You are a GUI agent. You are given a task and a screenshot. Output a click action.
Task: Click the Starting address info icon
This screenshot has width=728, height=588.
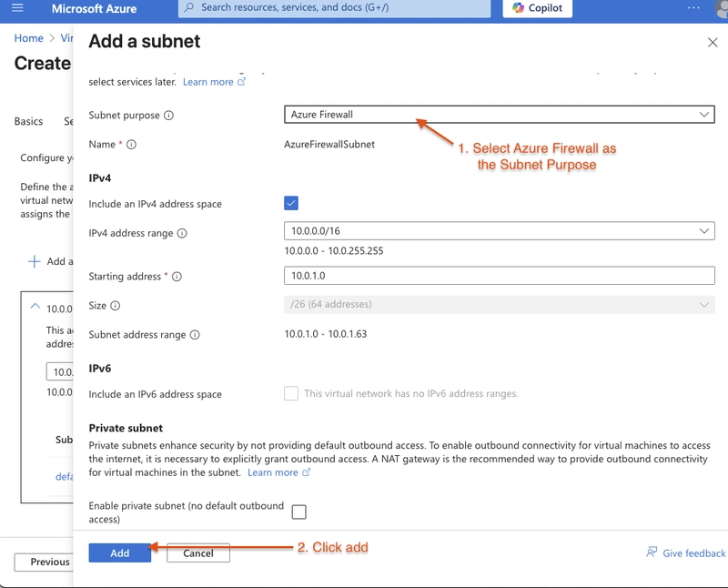(177, 277)
